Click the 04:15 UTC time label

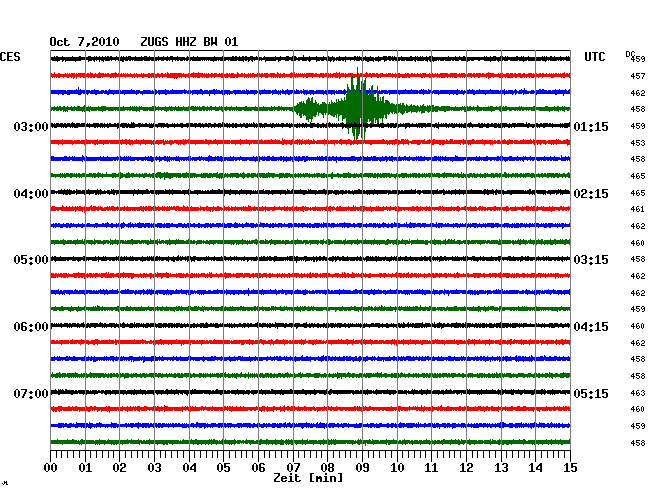pos(591,327)
